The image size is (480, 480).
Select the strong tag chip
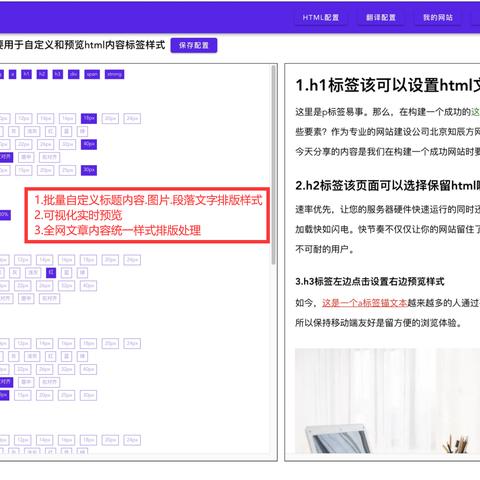[114, 74]
